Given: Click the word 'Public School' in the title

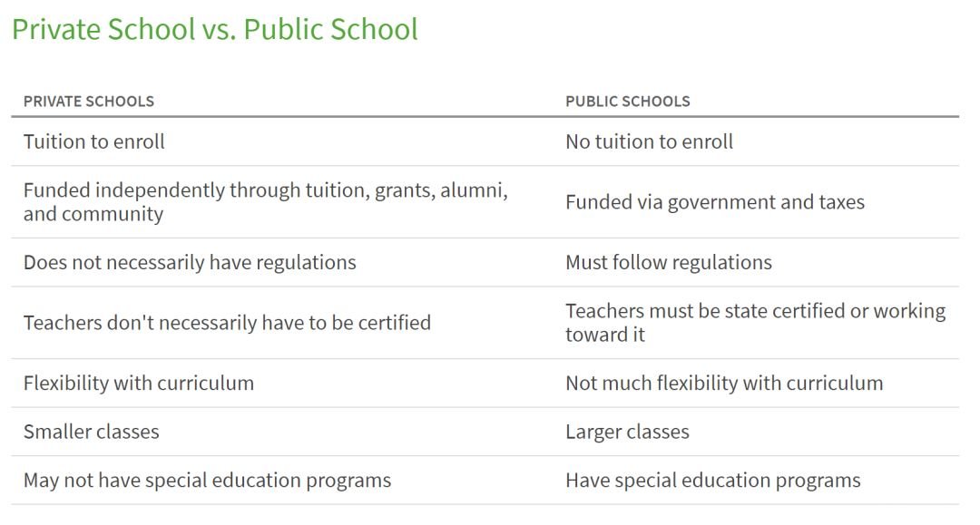Looking at the screenshot, I should tap(330, 29).
